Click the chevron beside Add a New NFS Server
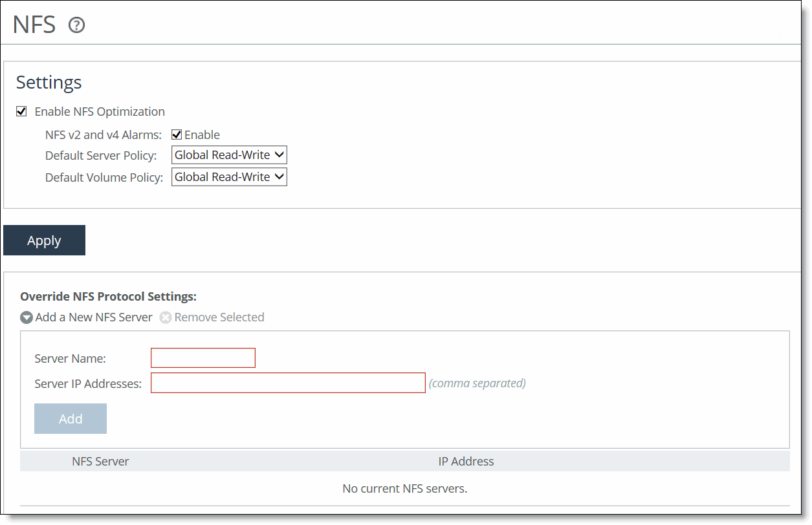Viewport: 812px width, 525px height. click(x=26, y=317)
